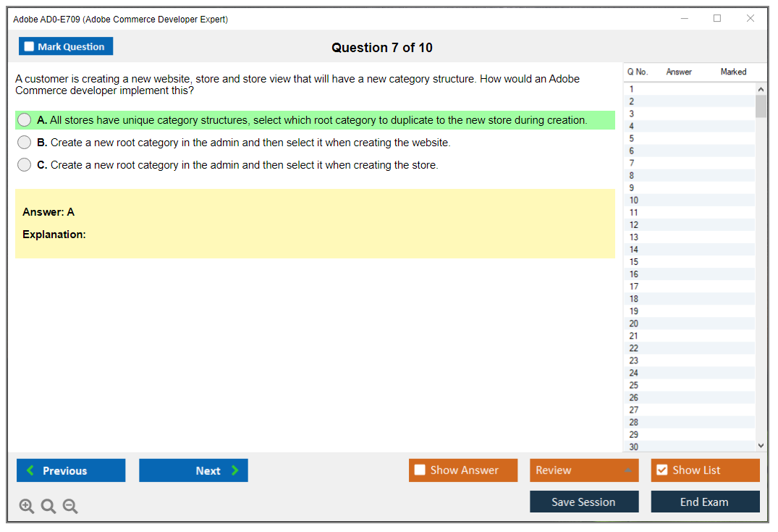Image resolution: width=778 pixels, height=532 pixels.
Task: Choose answer option C radio button
Action: tap(25, 165)
